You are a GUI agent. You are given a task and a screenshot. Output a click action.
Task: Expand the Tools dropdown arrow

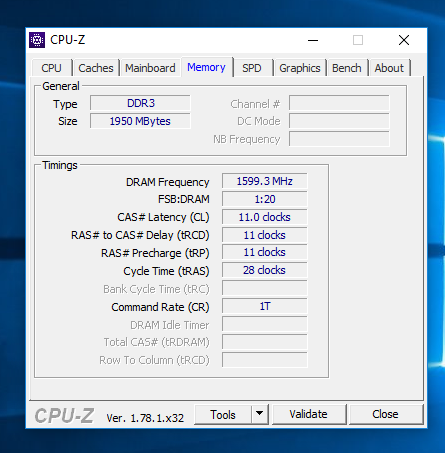pos(260,415)
